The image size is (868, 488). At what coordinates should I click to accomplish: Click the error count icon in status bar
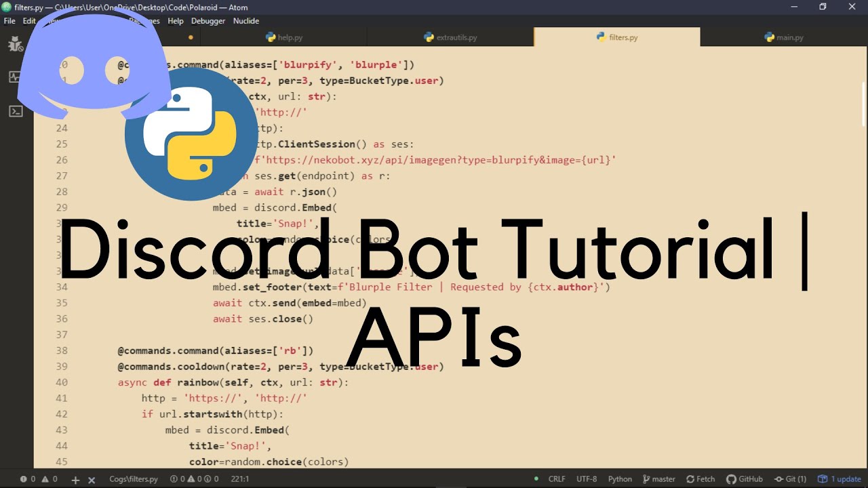27,479
